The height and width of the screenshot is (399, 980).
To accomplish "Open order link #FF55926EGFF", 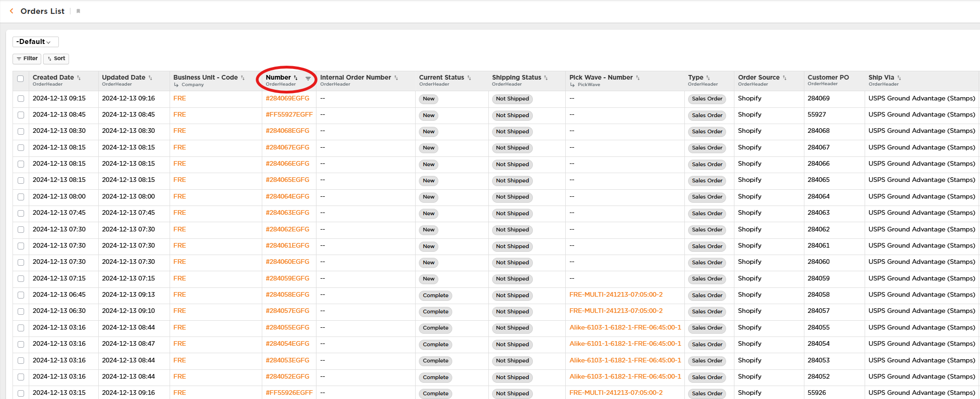I will (x=289, y=393).
